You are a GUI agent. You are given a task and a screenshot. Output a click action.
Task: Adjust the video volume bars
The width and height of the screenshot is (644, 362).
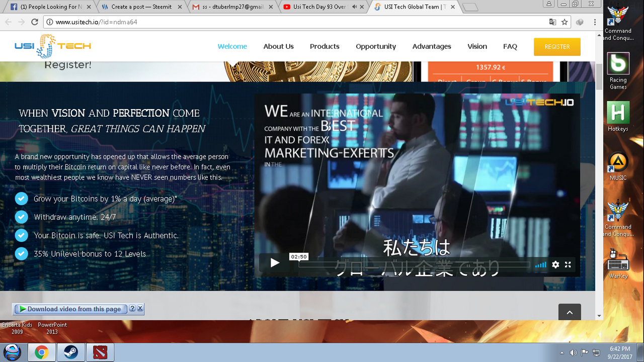pyautogui.click(x=540, y=264)
